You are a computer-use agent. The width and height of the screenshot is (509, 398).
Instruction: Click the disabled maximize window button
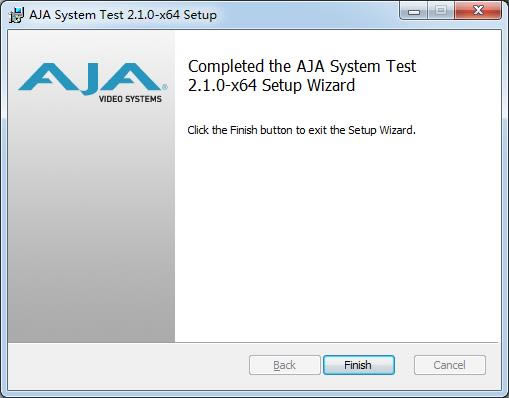click(441, 11)
